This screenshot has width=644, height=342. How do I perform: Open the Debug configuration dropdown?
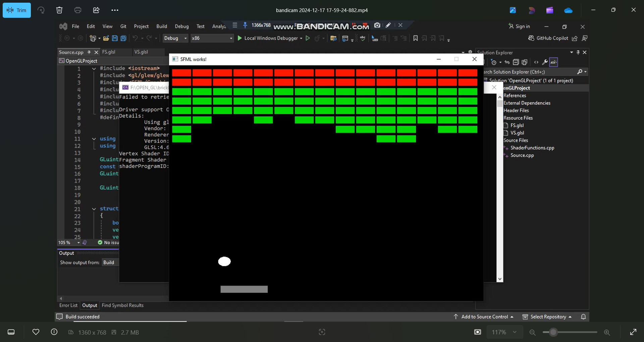[175, 38]
